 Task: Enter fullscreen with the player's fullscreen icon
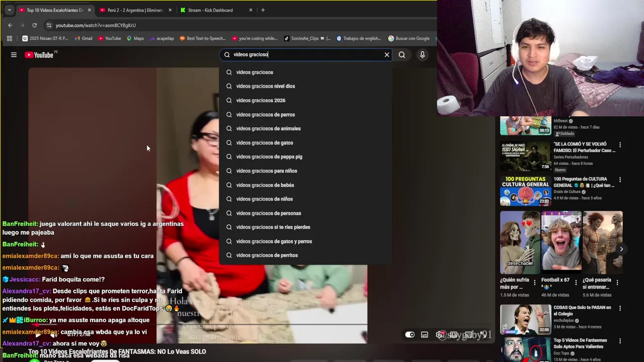pos(483,335)
